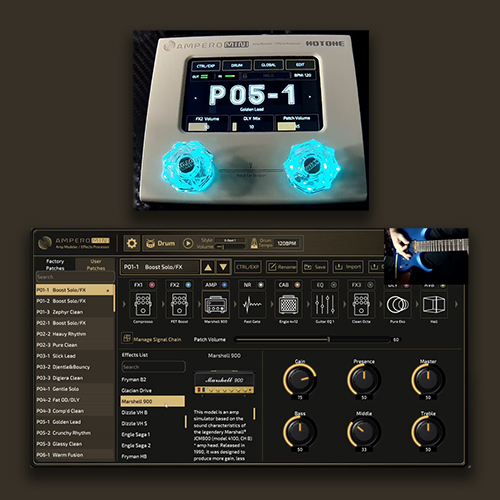Select patch P02-2 Heavy Rhythm
The image size is (500, 500).
pos(75,334)
